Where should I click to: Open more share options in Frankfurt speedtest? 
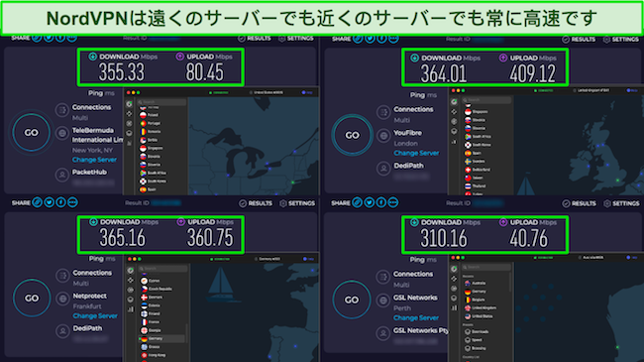tap(72, 202)
